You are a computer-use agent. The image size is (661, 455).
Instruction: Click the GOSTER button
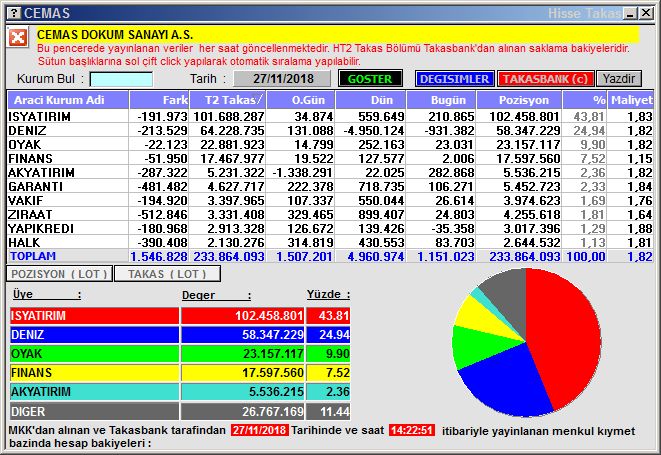pos(370,79)
